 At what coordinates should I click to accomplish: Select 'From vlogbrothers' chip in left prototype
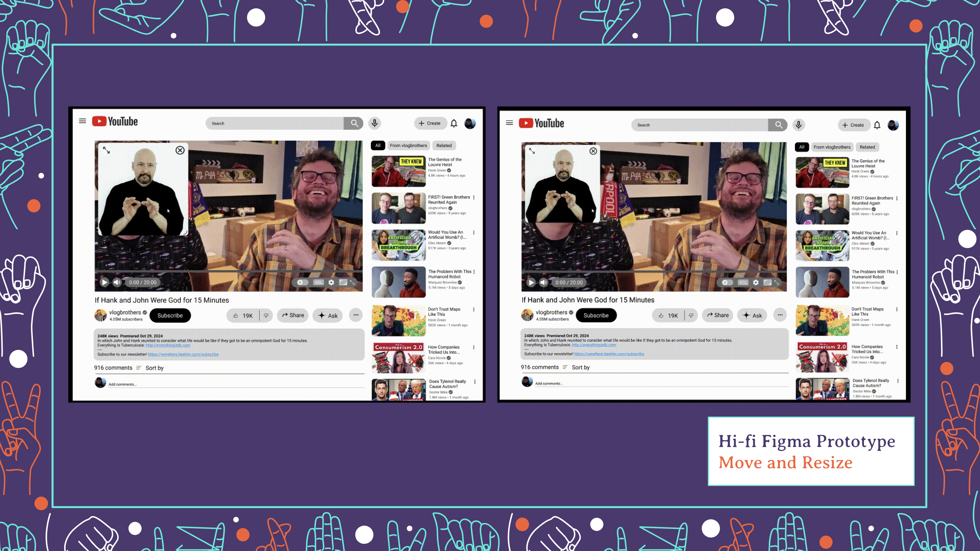point(408,145)
